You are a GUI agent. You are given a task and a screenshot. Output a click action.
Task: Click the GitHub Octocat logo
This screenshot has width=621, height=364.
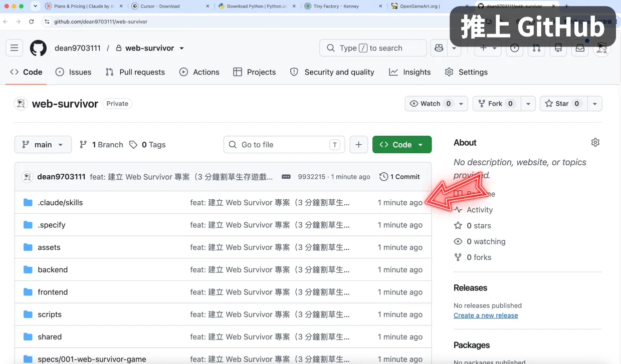[x=38, y=48]
